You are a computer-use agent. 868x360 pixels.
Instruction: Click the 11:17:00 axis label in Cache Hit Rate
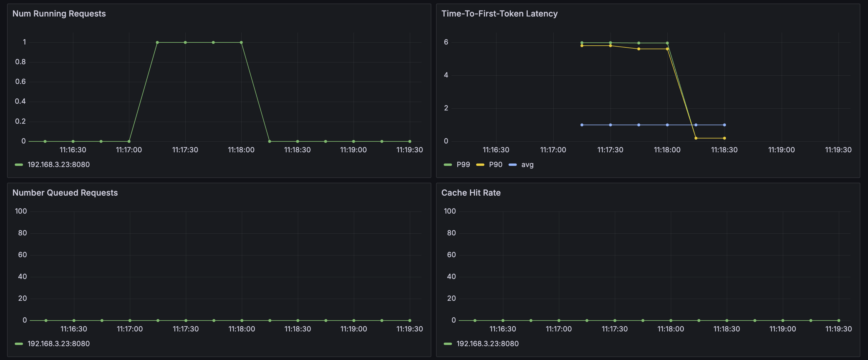point(559,329)
